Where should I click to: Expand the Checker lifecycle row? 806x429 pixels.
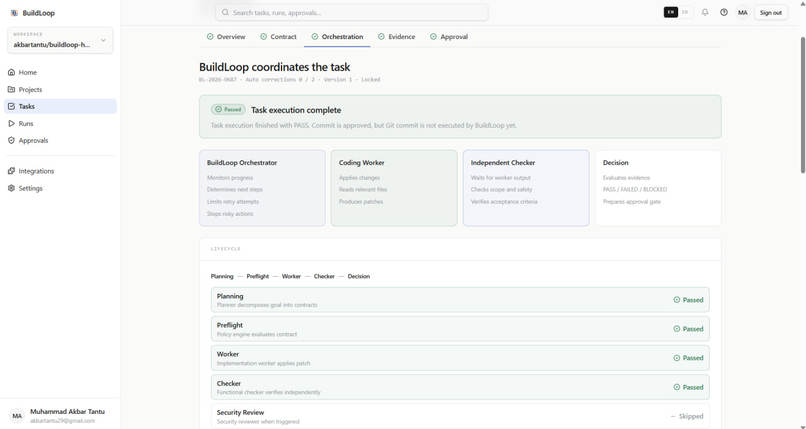(x=460, y=387)
